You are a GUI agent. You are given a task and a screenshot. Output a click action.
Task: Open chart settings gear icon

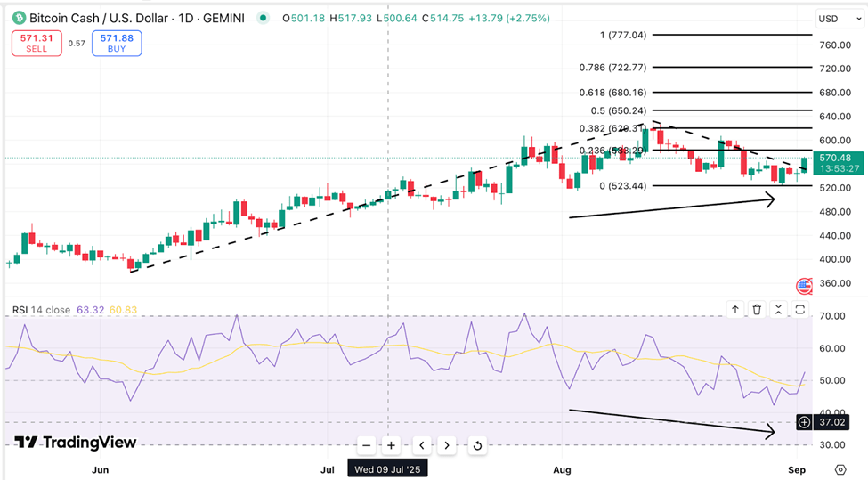(840, 468)
